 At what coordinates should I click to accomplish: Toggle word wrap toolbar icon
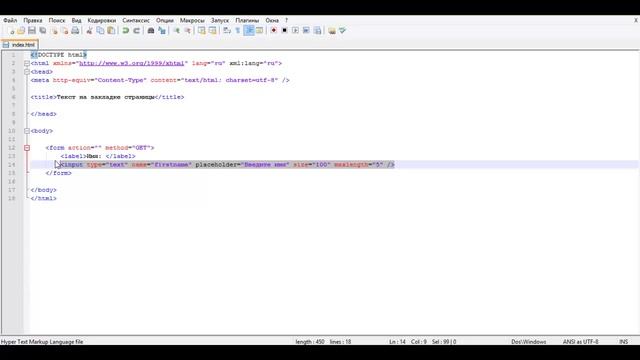pyautogui.click(x=227, y=31)
